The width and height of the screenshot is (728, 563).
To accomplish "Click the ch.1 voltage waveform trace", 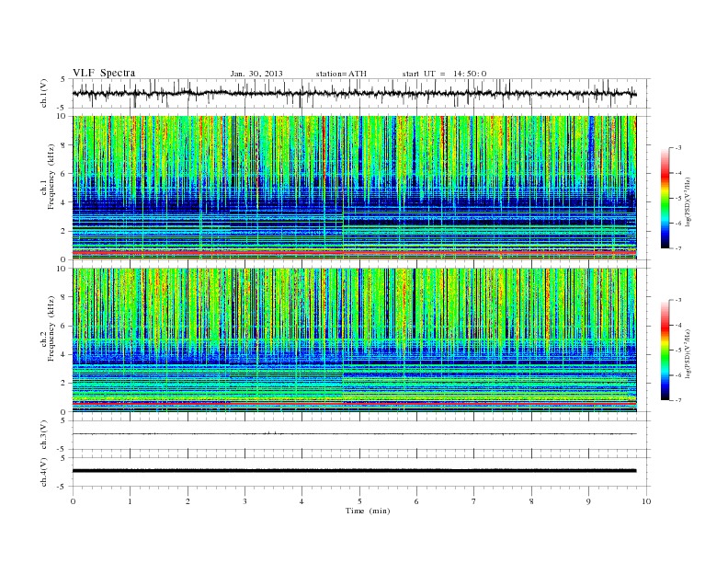I will [354, 93].
